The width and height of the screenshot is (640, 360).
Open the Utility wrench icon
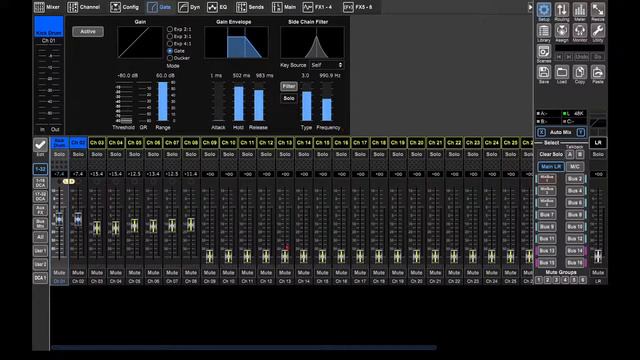pyautogui.click(x=598, y=31)
